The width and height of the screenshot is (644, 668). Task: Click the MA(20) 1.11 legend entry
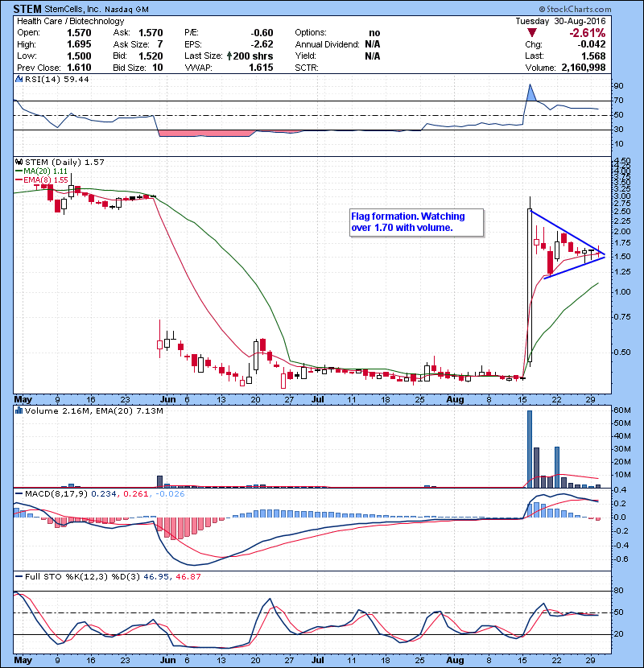pyautogui.click(x=41, y=171)
